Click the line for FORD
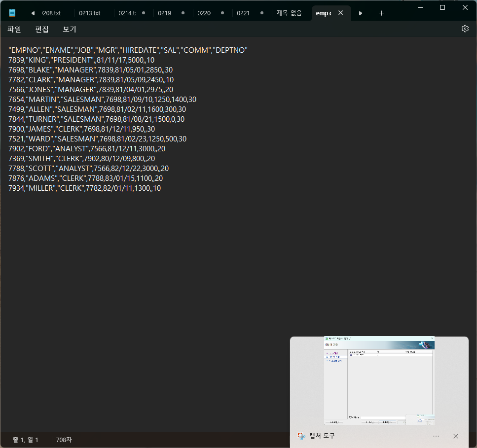Screen dimensions: 477x448 (x=87, y=149)
